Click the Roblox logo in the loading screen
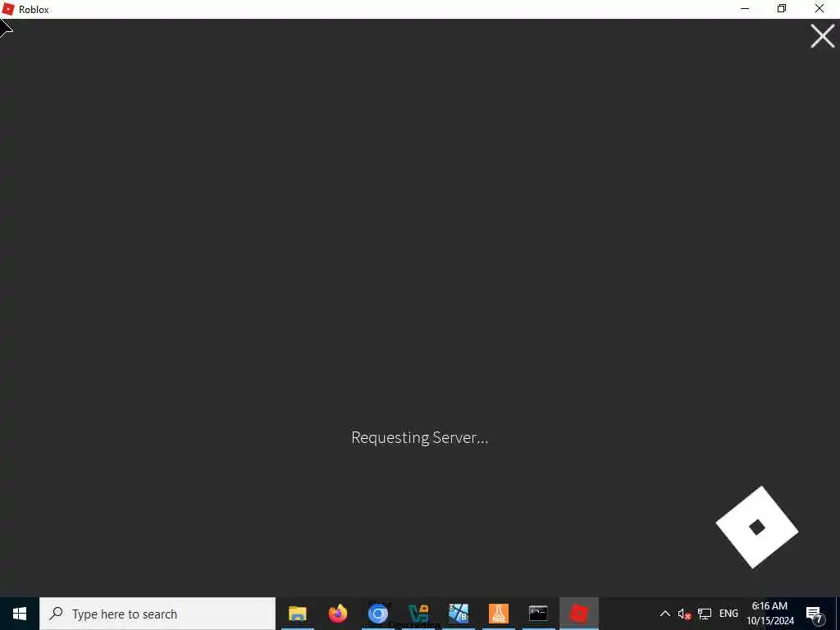 coord(757,527)
